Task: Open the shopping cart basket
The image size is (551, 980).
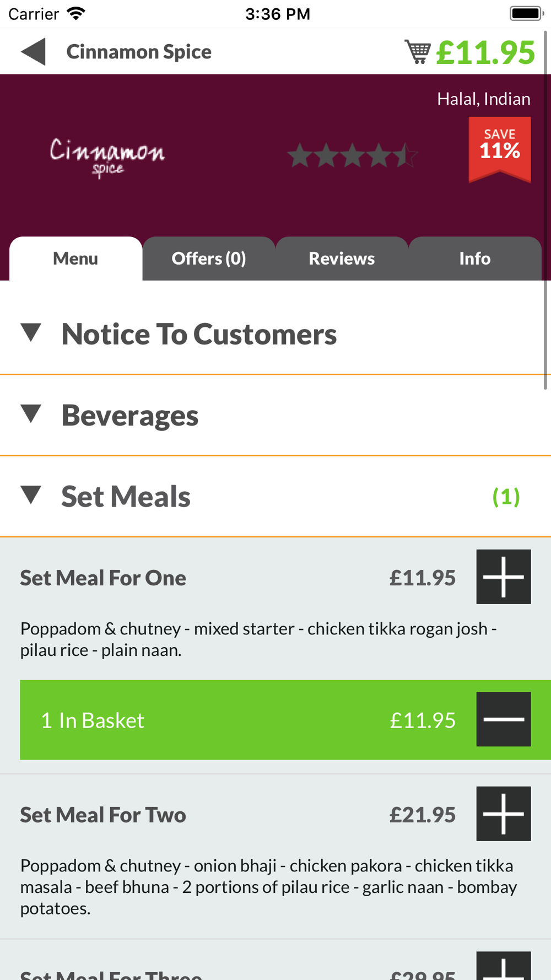Action: point(418,52)
